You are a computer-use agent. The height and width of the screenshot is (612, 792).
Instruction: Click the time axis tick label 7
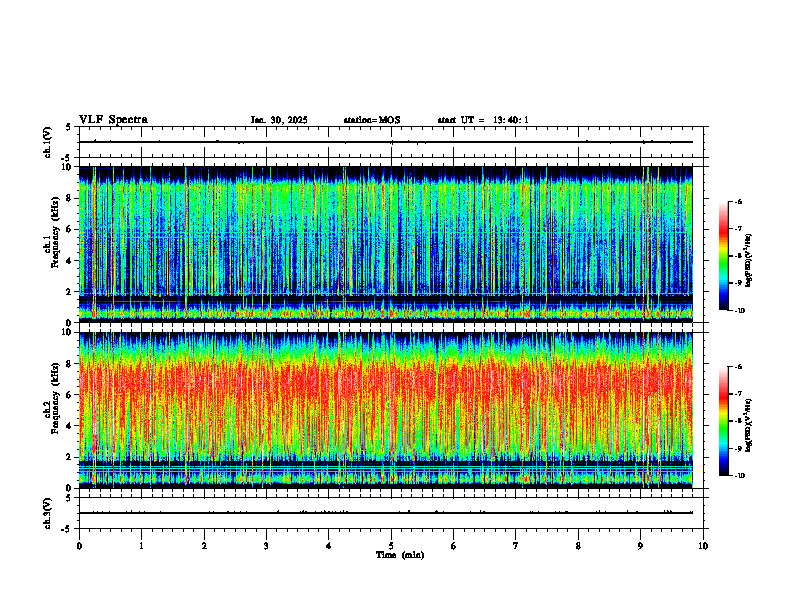516,546
